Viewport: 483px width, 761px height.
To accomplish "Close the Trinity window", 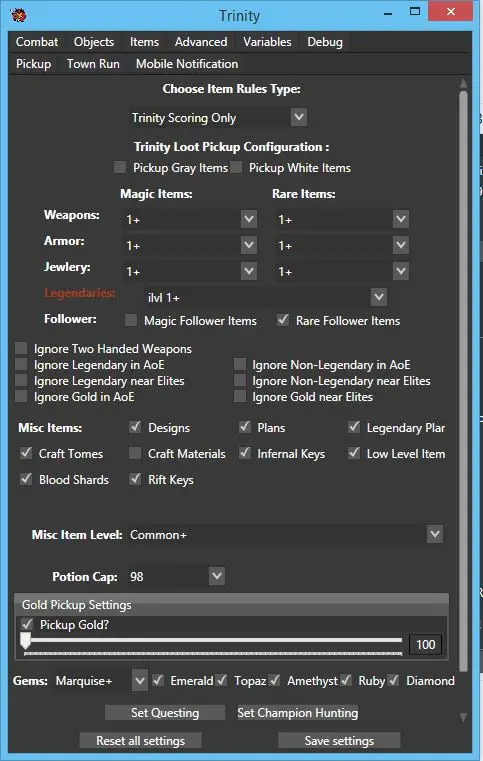I will pos(450,12).
